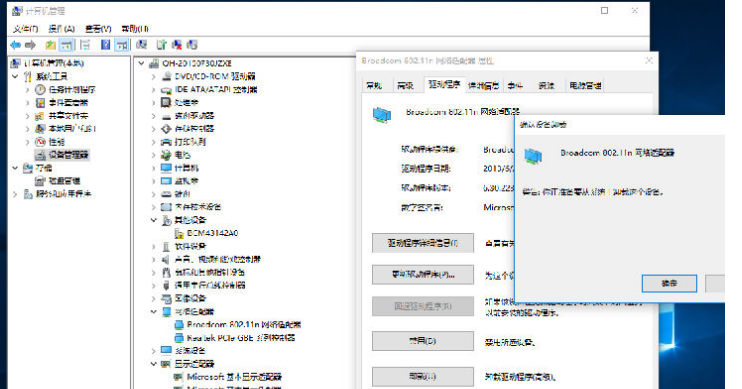Switch to the 详细信息 tab
This screenshot has width=742, height=389.
click(x=483, y=86)
